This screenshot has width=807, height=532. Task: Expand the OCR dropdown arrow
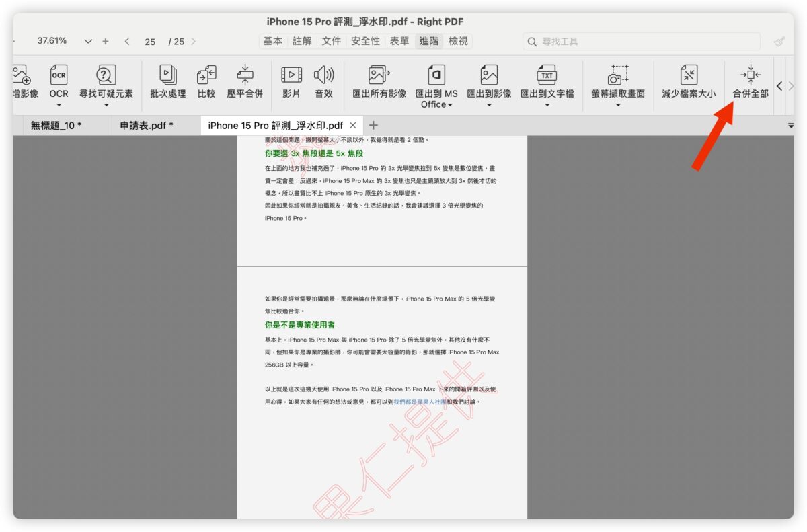[59, 105]
